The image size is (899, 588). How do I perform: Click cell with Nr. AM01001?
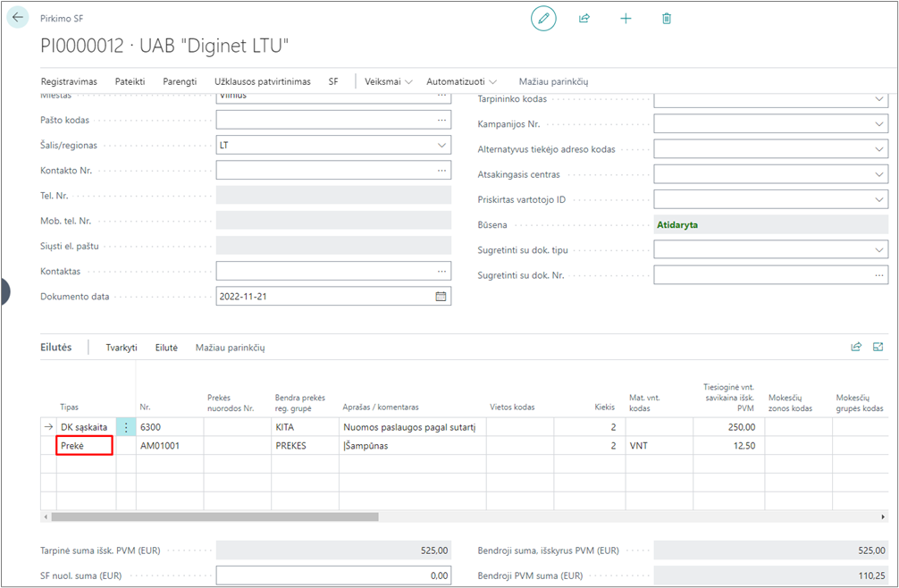click(170, 445)
